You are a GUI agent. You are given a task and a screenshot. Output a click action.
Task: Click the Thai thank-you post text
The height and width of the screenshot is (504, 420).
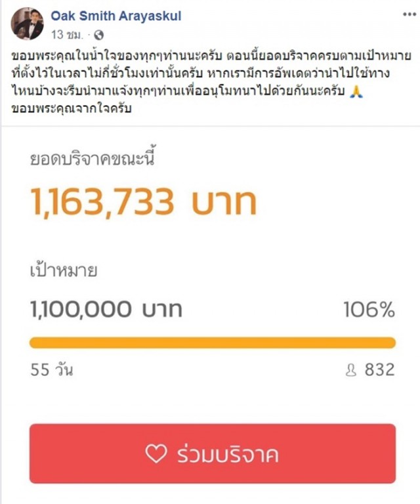tap(211, 82)
